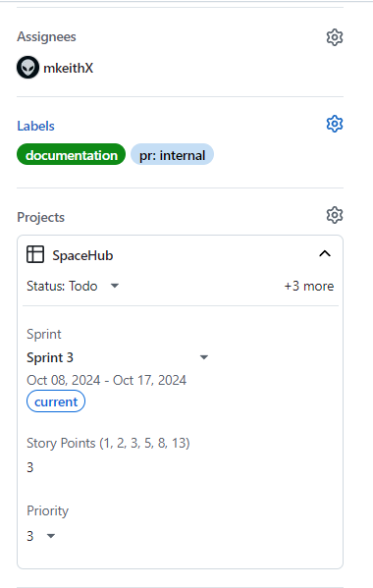Open the Labels settings gear
Screen dimensions: 373x588
335,124
